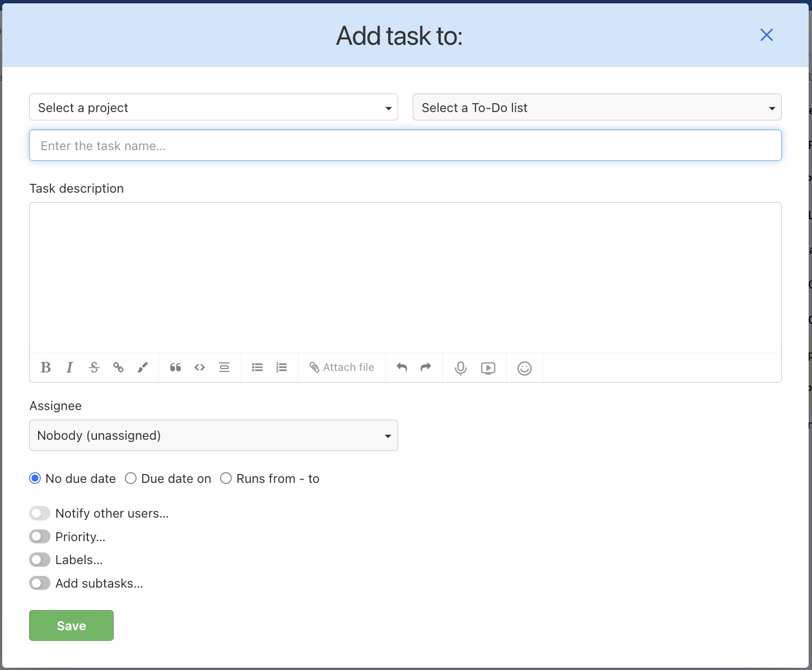The image size is (812, 670).
Task: Expand the 'Select a To-Do list' menu
Action: pyautogui.click(x=597, y=107)
